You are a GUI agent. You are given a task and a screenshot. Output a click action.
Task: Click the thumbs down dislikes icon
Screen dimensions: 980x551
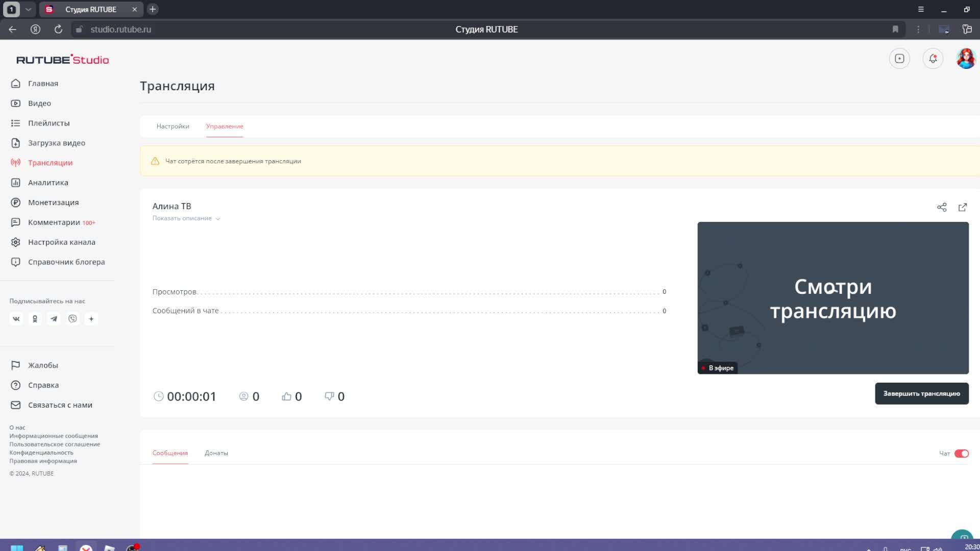pyautogui.click(x=329, y=396)
